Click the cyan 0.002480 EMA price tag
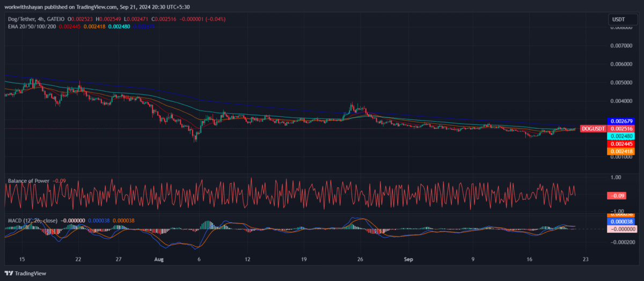The width and height of the screenshot is (644, 281). coord(620,136)
